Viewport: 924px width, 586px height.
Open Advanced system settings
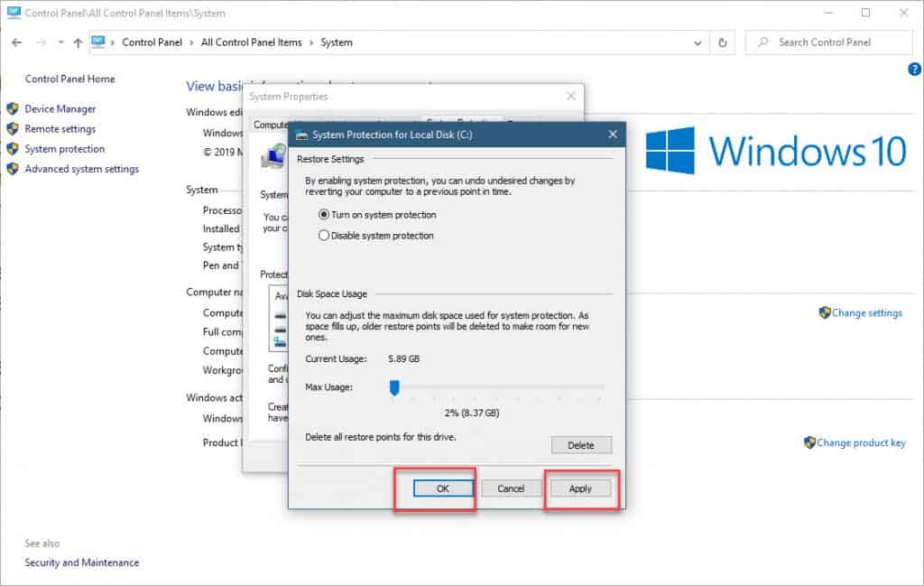pos(81,169)
